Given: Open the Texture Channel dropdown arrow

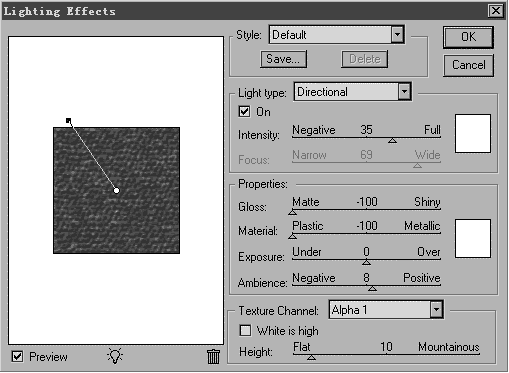Looking at the screenshot, I should pos(436,310).
